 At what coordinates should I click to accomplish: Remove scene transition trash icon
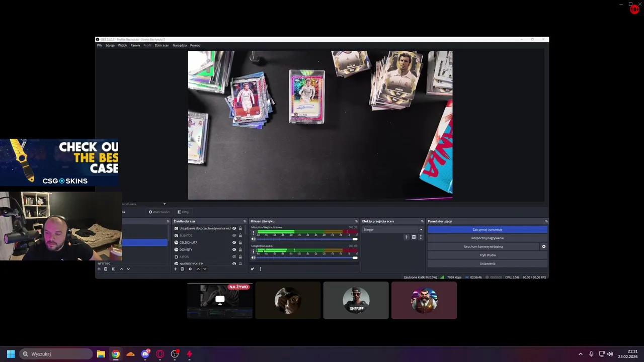coord(414,237)
